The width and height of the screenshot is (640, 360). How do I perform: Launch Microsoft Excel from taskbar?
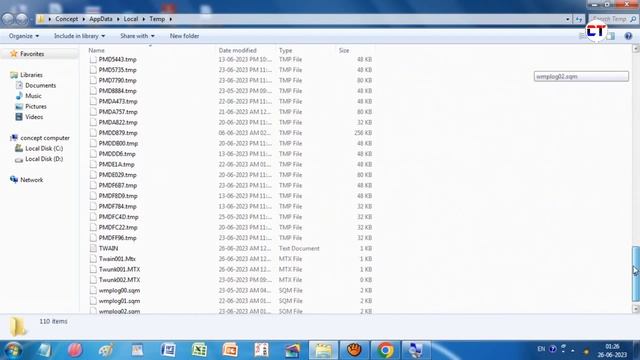(199, 350)
